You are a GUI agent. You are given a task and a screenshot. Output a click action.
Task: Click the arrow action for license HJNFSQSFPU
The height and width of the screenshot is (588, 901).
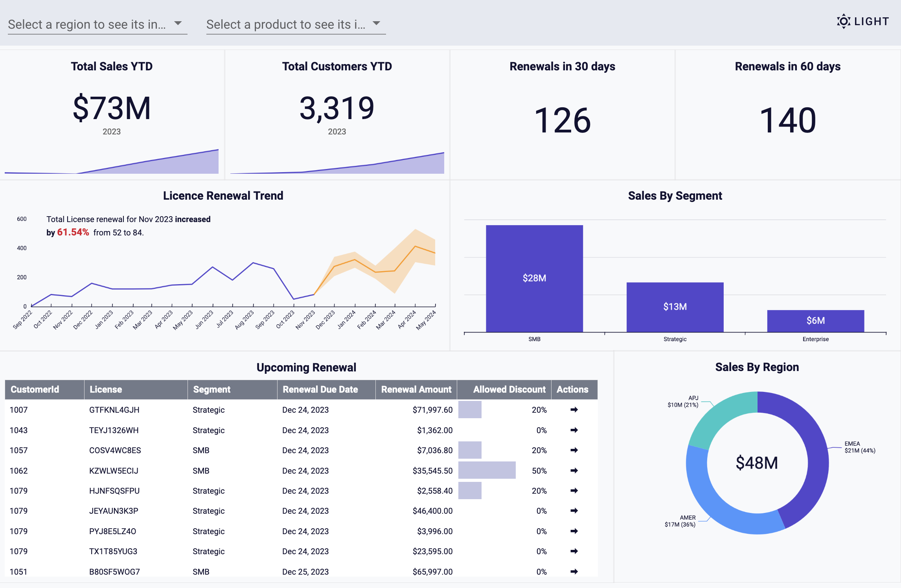pyautogui.click(x=574, y=491)
